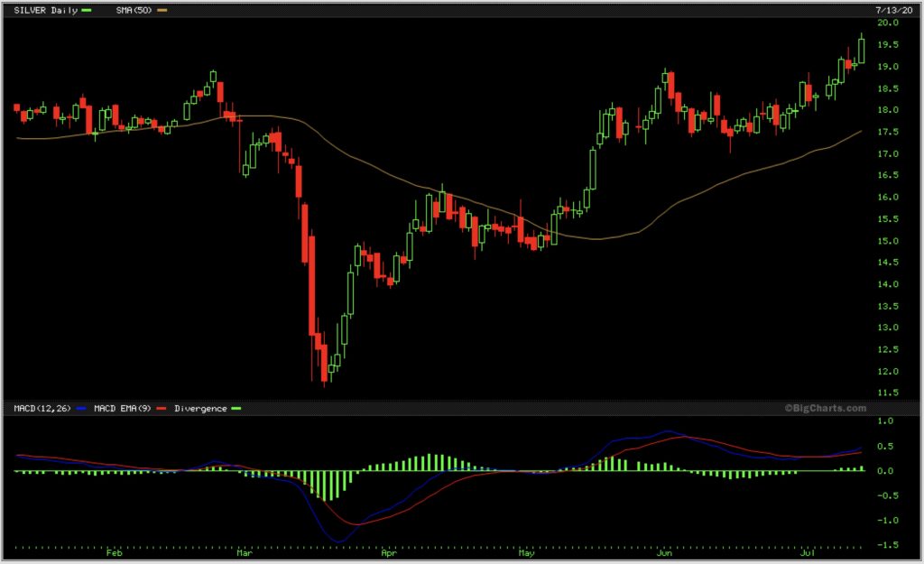The width and height of the screenshot is (924, 564).
Task: Click the orange SMA(50) color swatch
Action: [162, 9]
